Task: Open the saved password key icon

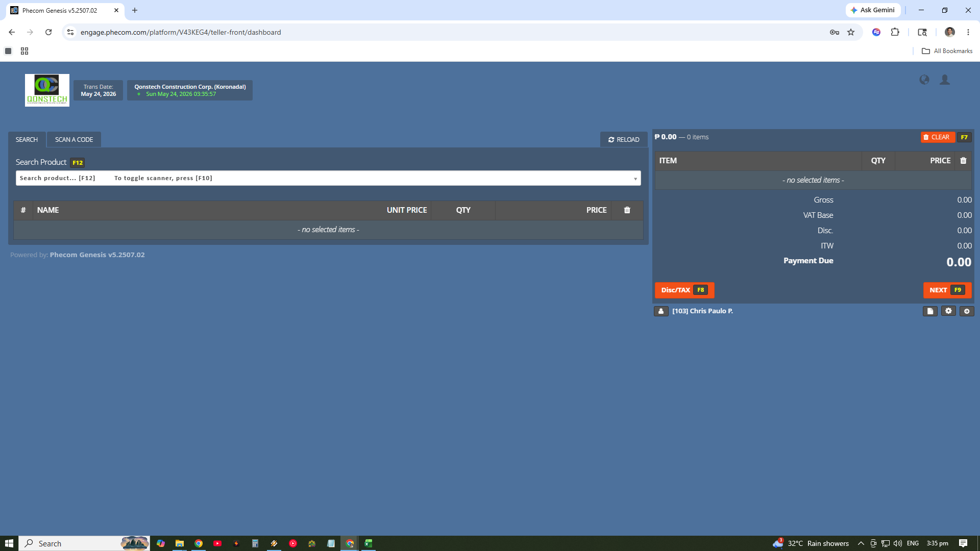Action: [835, 32]
